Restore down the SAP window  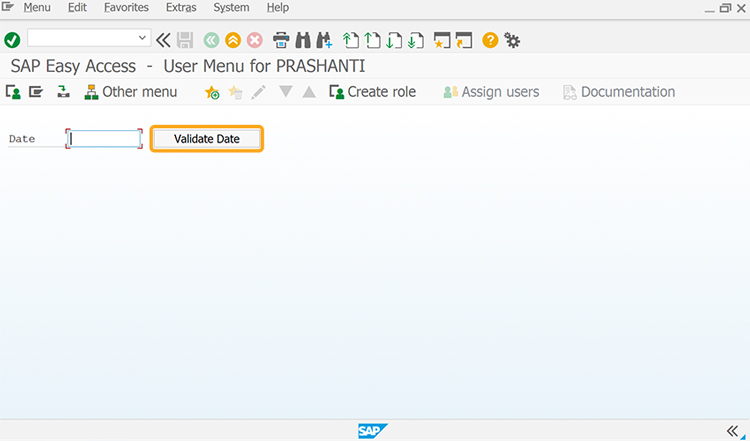pyautogui.click(x=726, y=8)
